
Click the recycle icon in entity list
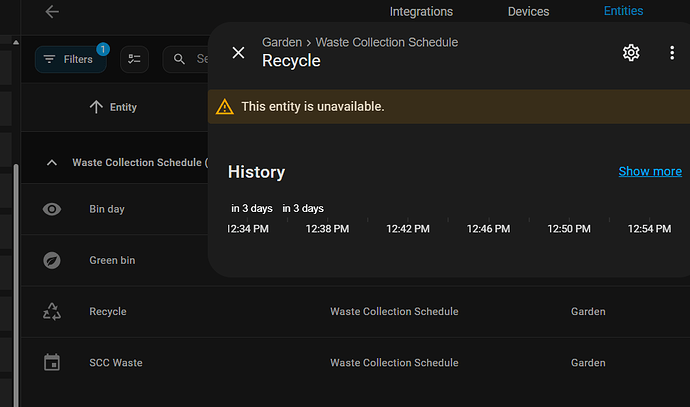(52, 312)
